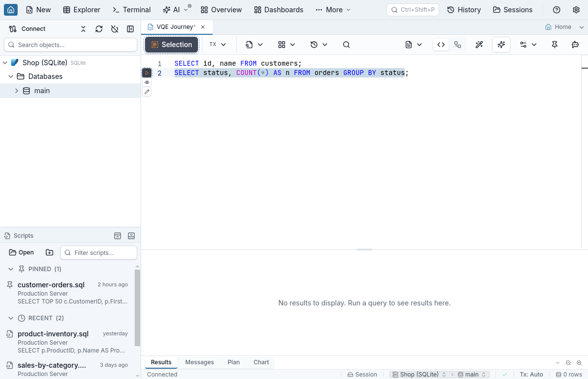The height and width of the screenshot is (379, 588).
Task: Select the Results tab
Action: pyautogui.click(x=161, y=362)
